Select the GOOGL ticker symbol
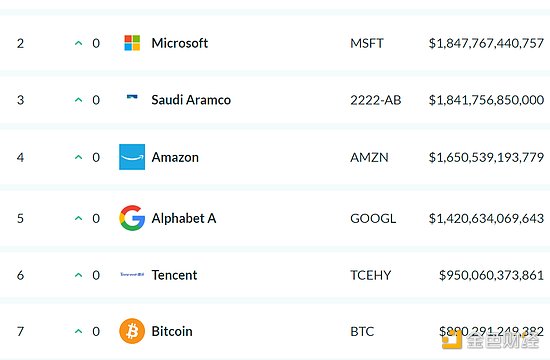This screenshot has height=360, width=550. [373, 218]
